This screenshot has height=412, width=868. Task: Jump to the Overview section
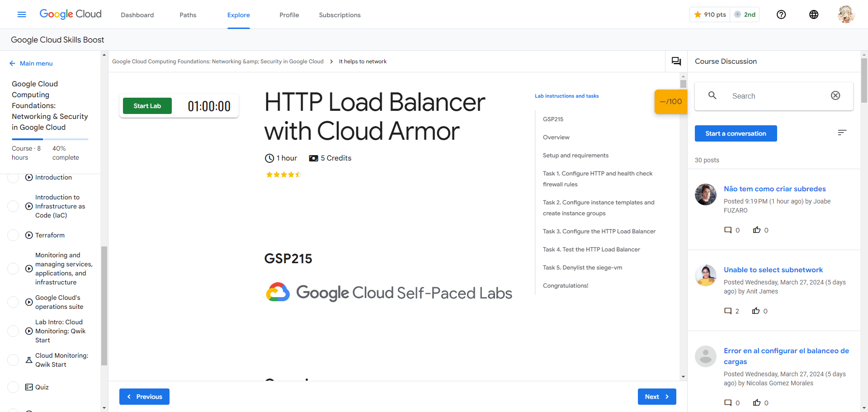[x=556, y=137]
